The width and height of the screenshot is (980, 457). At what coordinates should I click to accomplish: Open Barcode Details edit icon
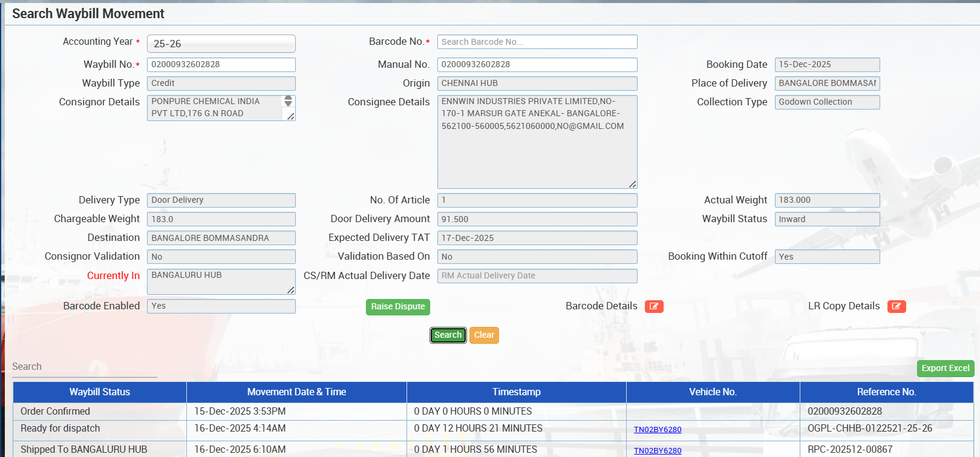click(654, 306)
